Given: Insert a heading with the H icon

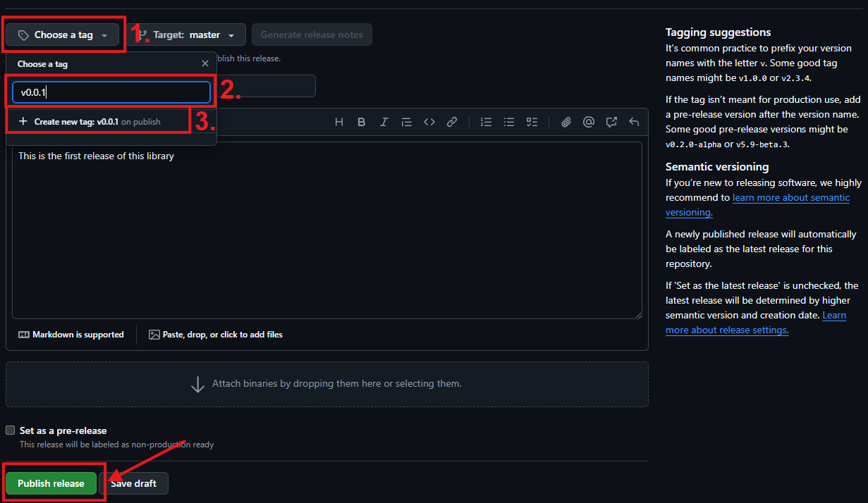Looking at the screenshot, I should pos(339,122).
